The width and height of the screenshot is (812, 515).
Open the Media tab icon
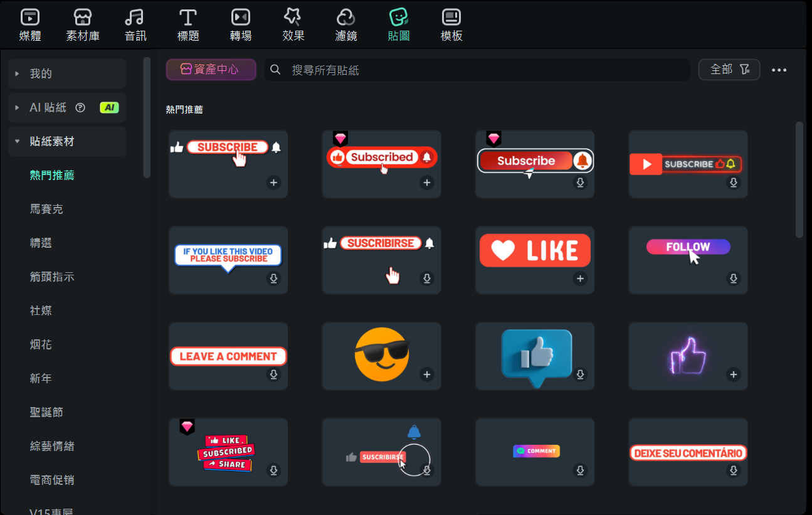coord(30,17)
